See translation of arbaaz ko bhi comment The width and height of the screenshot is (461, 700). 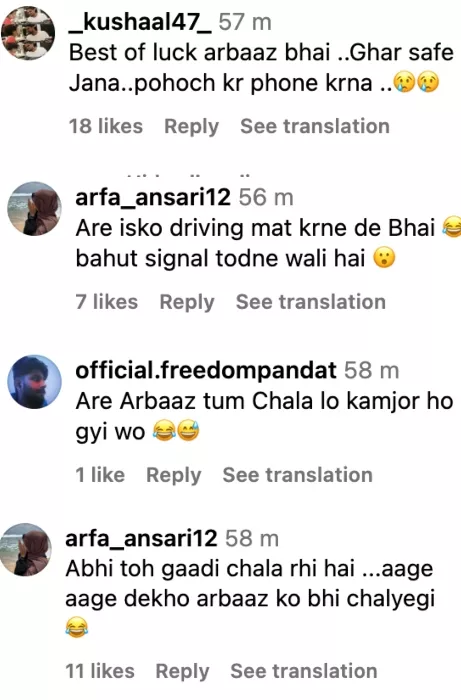point(304,671)
